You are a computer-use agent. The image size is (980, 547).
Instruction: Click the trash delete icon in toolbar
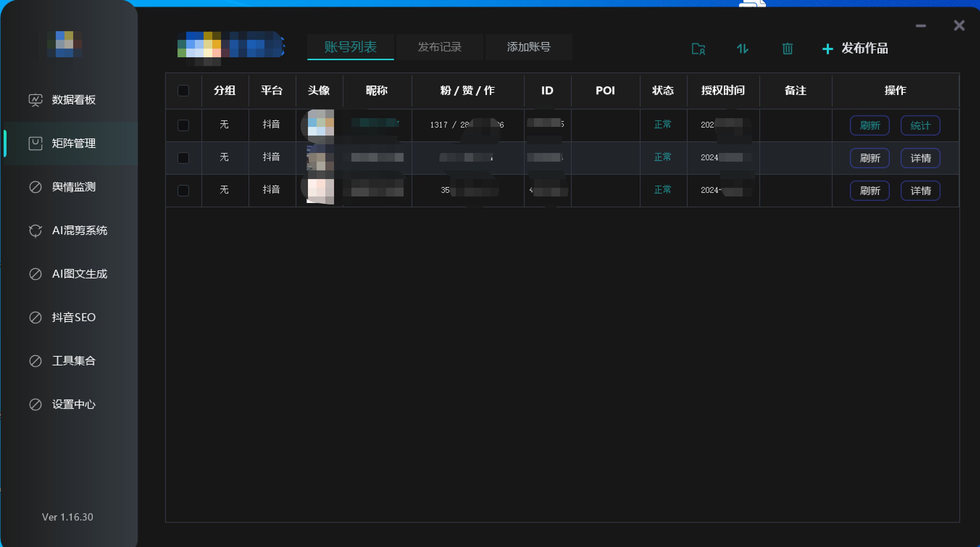coord(787,49)
